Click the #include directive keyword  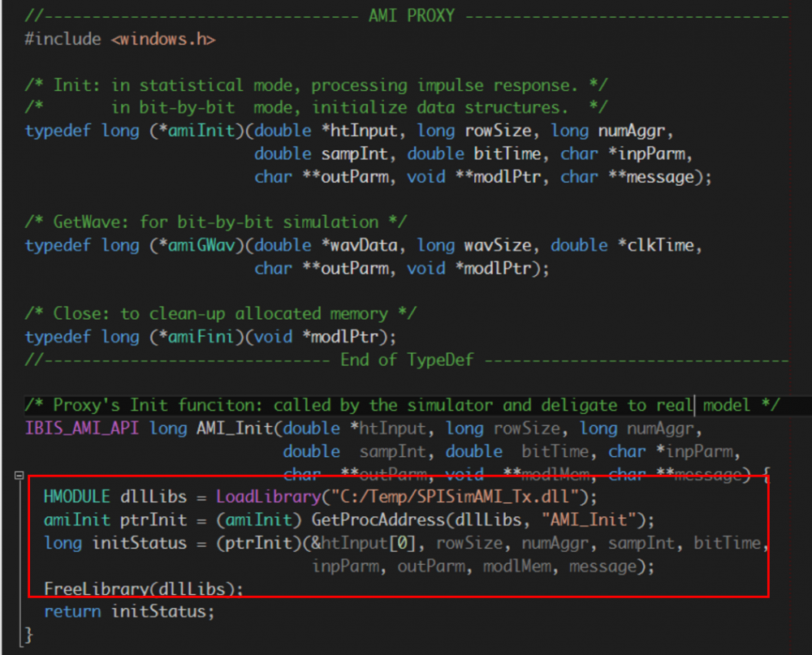point(63,39)
